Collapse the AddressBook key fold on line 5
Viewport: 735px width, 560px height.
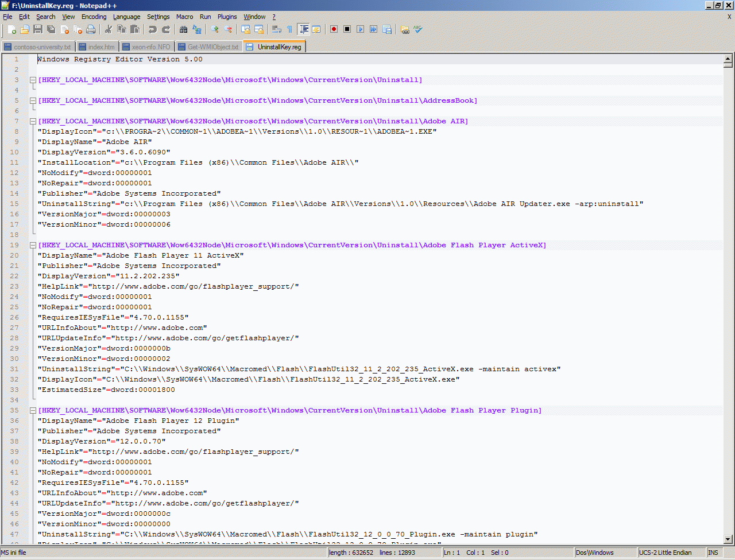(x=33, y=101)
